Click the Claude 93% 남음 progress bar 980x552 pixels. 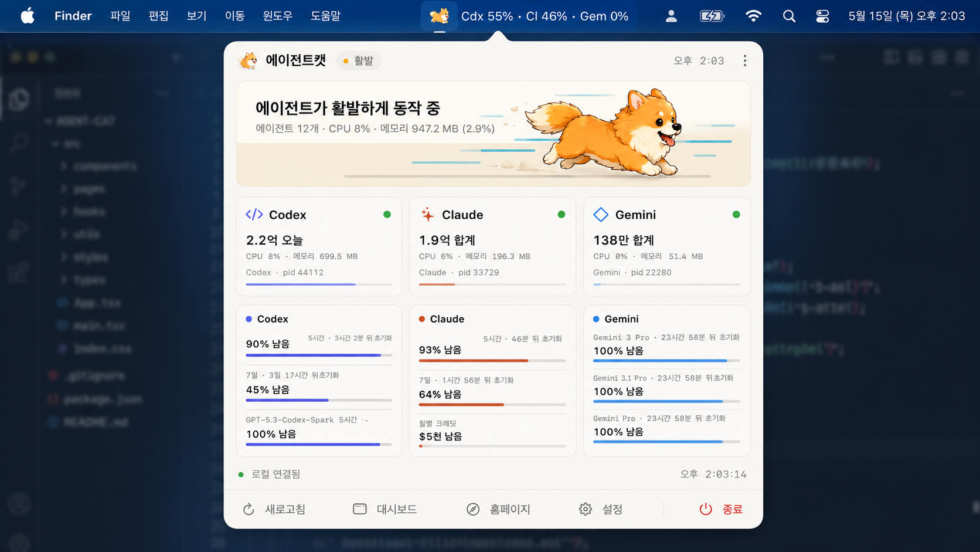pyautogui.click(x=492, y=361)
